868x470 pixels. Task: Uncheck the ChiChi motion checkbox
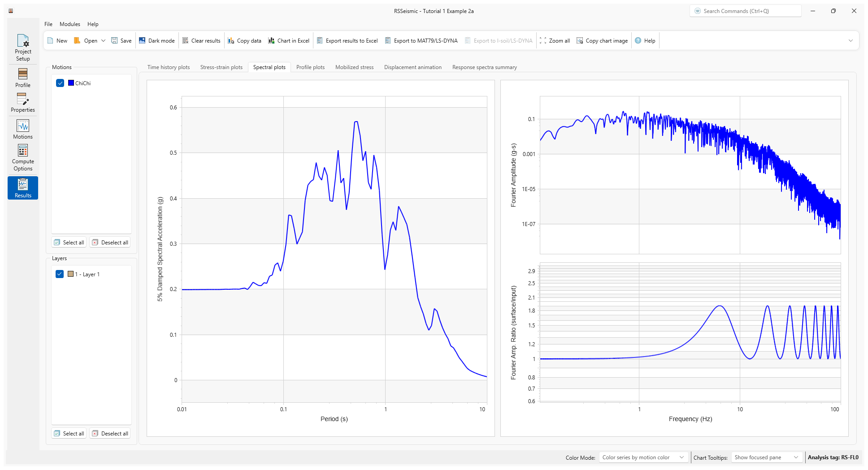tap(60, 83)
